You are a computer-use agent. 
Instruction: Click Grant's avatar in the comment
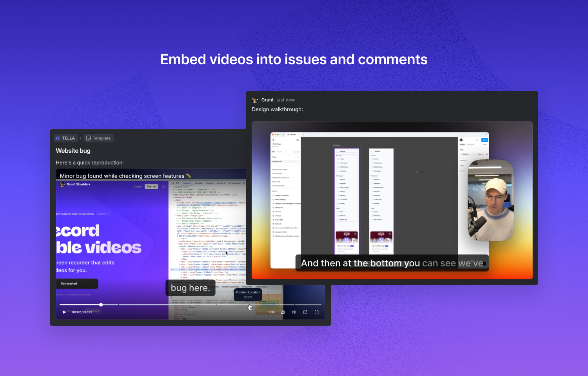click(x=255, y=100)
